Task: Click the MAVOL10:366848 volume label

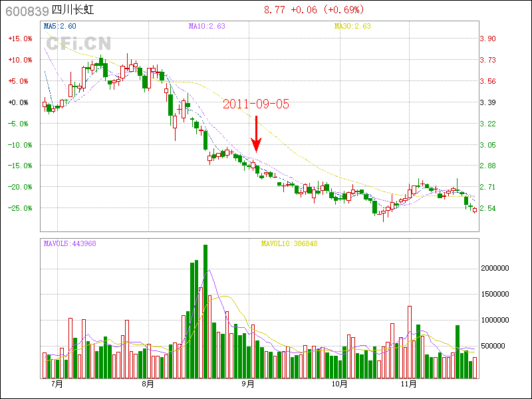Action: tap(289, 243)
